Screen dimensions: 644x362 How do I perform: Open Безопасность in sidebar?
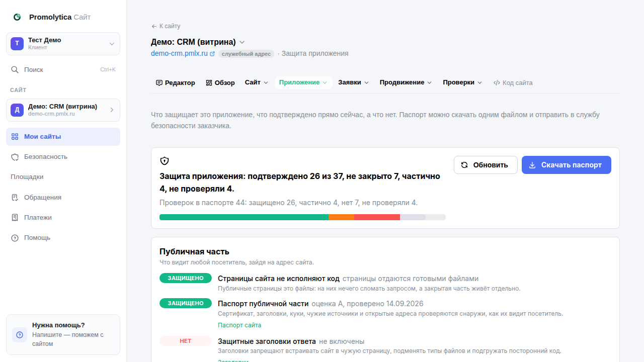click(63, 157)
